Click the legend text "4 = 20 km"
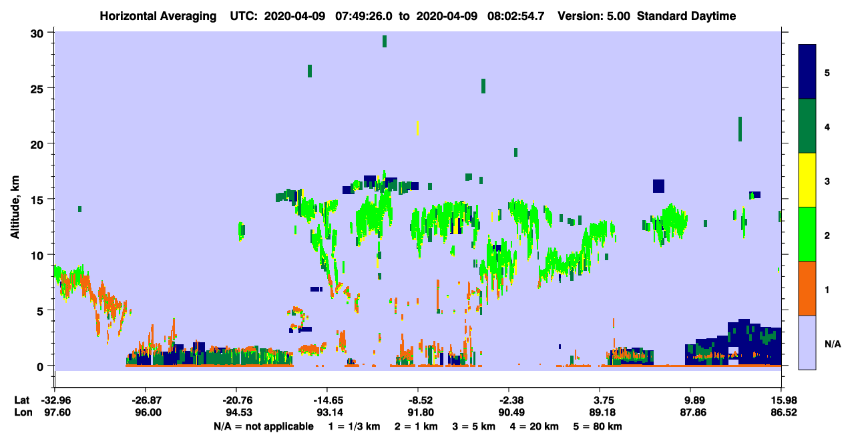The image size is (868, 445). point(535,426)
